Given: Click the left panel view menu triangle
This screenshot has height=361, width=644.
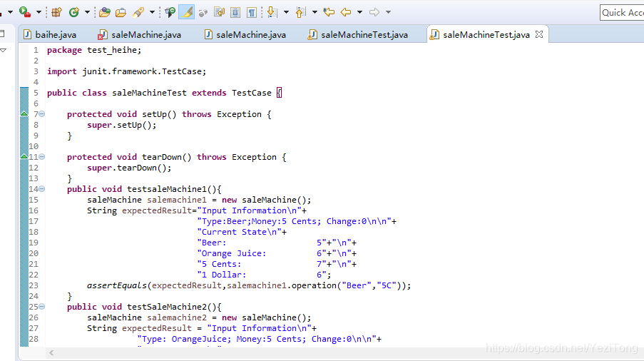Looking at the screenshot, I should [4, 50].
